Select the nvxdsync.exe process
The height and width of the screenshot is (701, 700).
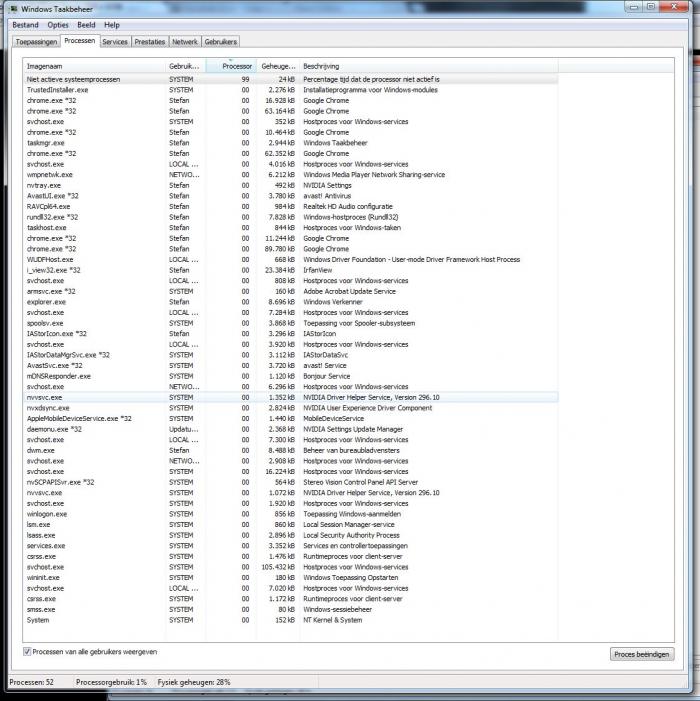pos(291,408)
